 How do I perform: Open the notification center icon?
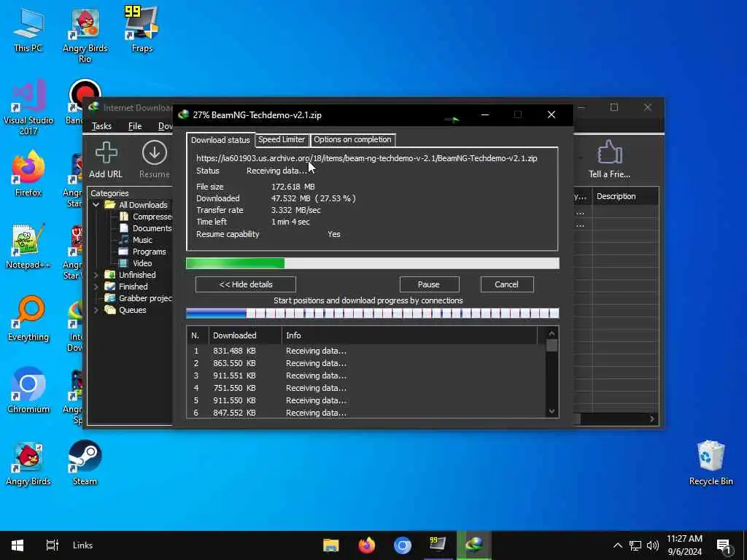724,545
